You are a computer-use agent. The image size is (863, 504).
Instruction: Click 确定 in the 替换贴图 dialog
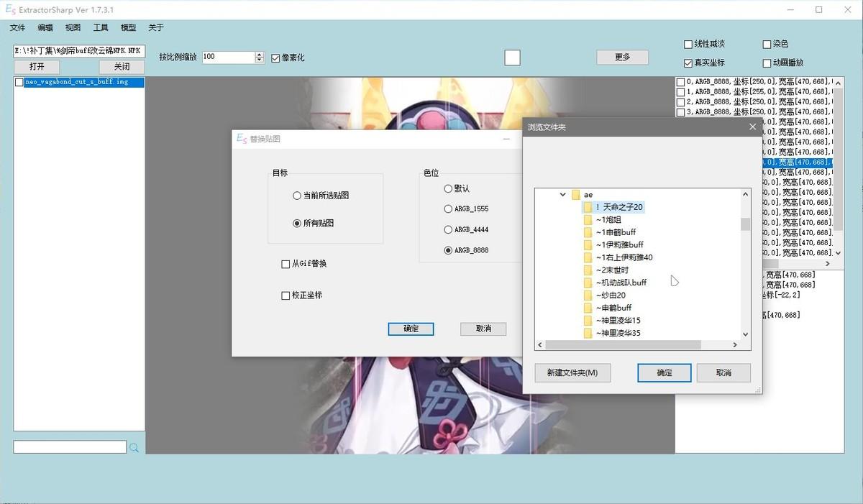coord(410,329)
